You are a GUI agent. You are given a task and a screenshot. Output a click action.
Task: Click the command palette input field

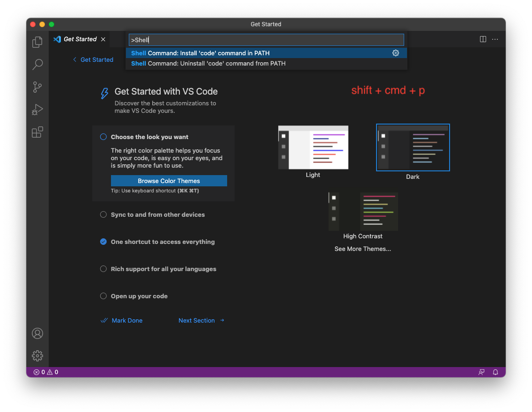tap(266, 40)
